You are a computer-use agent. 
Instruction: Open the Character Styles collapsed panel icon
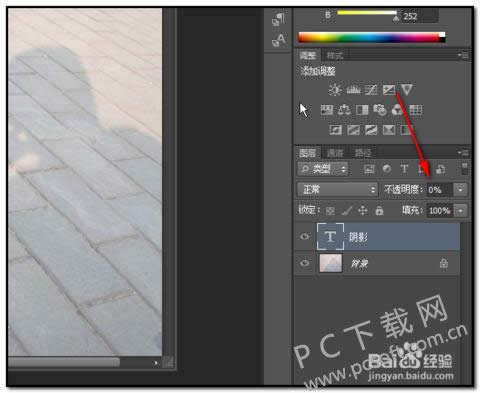pyautogui.click(x=278, y=40)
